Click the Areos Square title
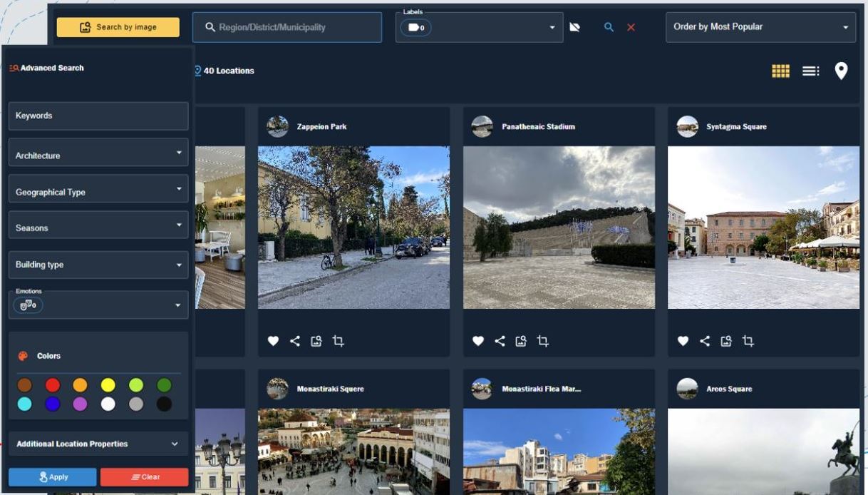 729,389
